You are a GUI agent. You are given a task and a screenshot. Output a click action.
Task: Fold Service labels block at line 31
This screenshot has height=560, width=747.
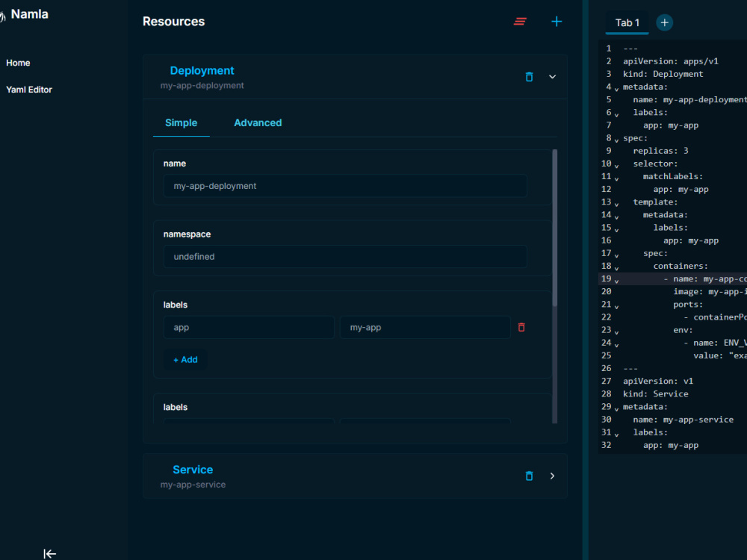pyautogui.click(x=616, y=435)
